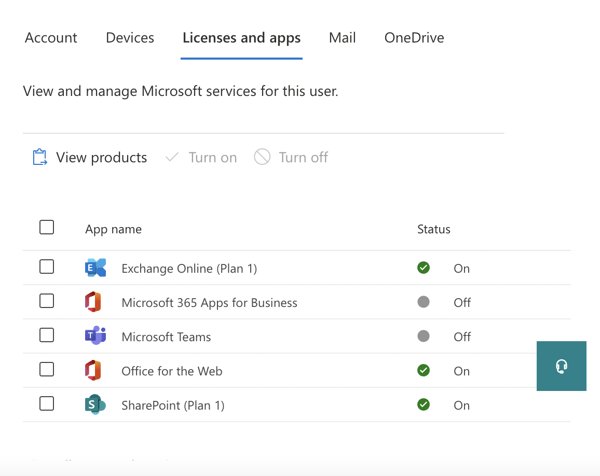Click the SharePoint (Plan 1) label
Image resolution: width=600 pixels, height=476 pixels.
click(173, 405)
